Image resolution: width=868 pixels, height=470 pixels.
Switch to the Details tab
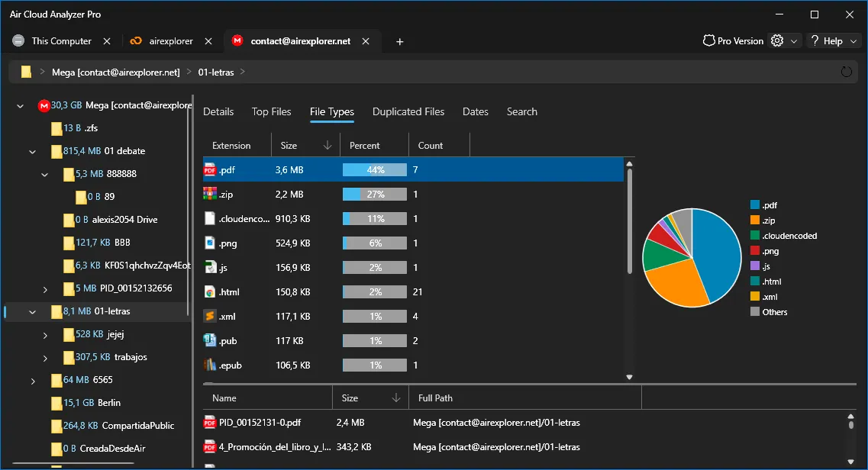(218, 111)
